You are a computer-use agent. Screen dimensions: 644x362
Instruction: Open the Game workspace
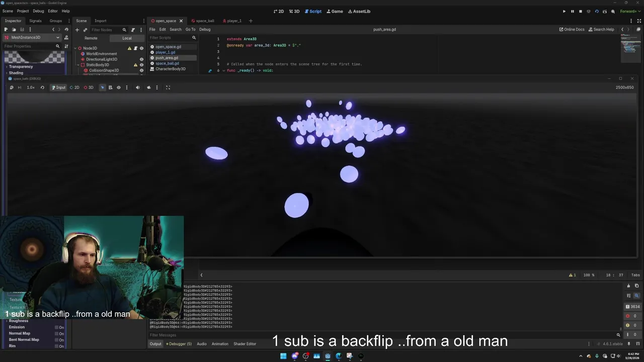click(x=335, y=11)
